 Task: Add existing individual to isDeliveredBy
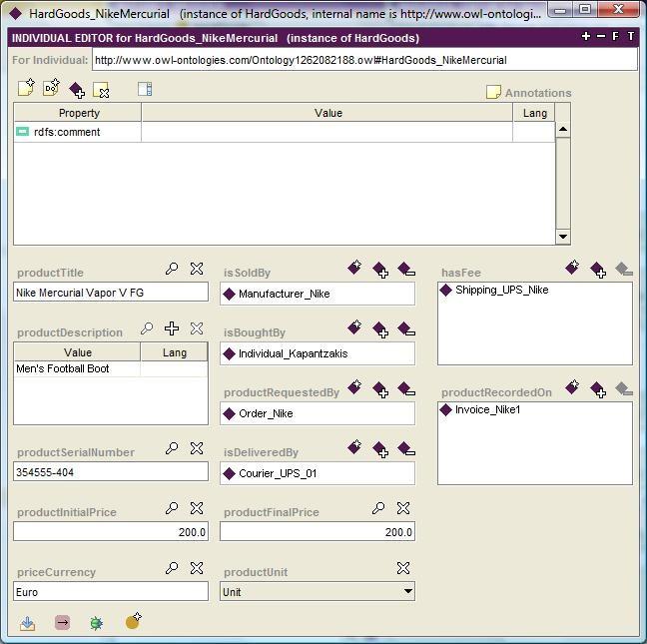point(380,449)
